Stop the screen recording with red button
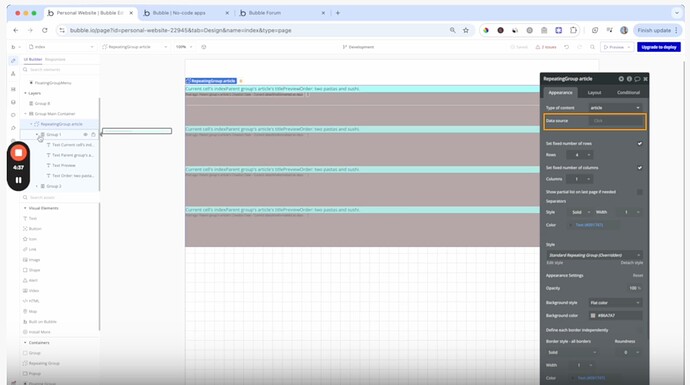 (18, 153)
